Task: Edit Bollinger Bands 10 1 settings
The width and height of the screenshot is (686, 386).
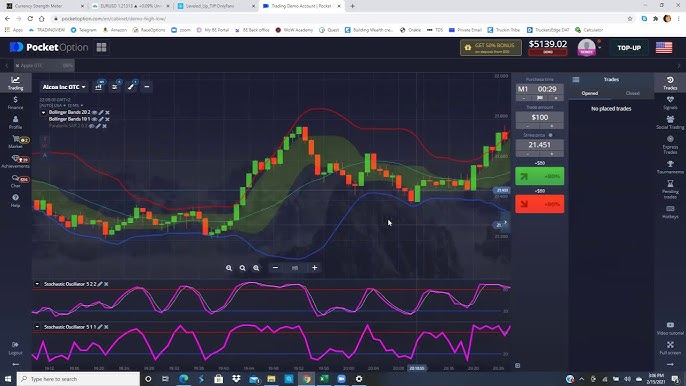Action: pos(101,119)
